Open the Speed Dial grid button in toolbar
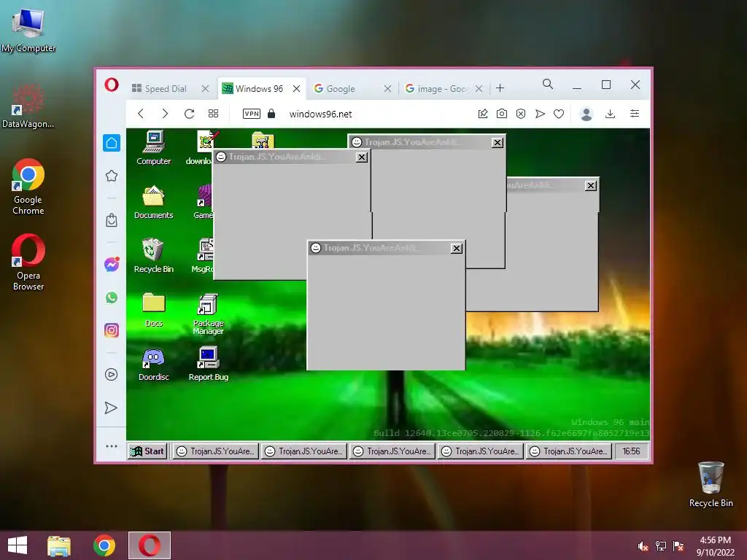The image size is (747, 560). coord(214,113)
